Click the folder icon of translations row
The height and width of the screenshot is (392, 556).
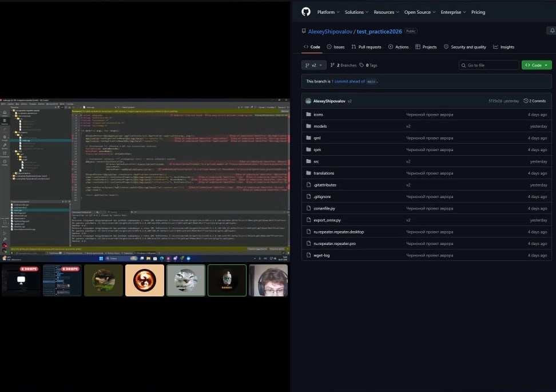click(x=308, y=173)
